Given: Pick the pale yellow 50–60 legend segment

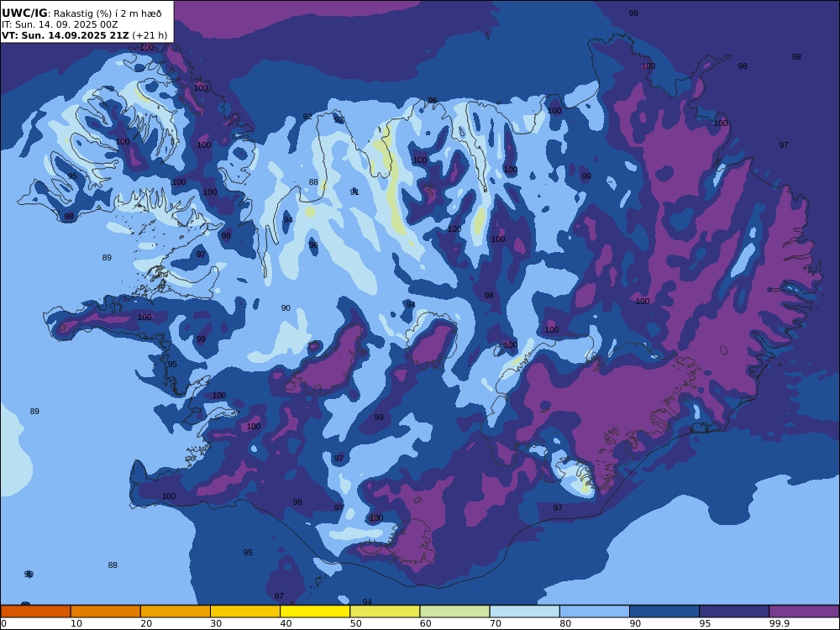Looking at the screenshot, I should (x=386, y=612).
